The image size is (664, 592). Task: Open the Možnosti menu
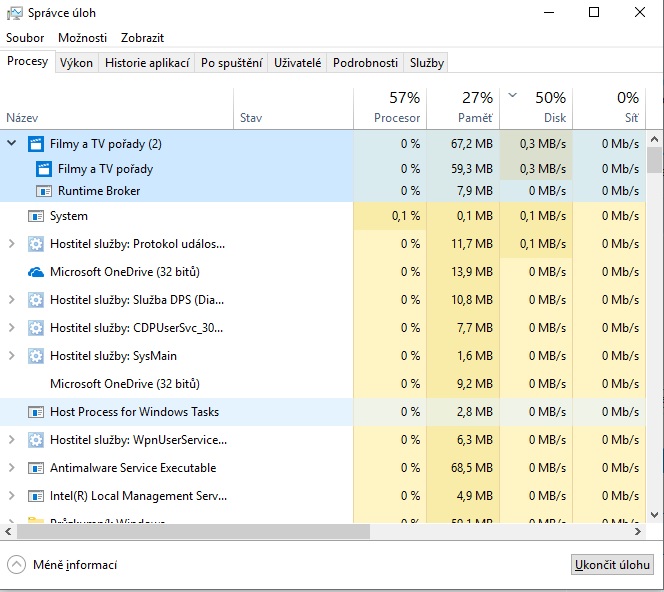(x=83, y=38)
